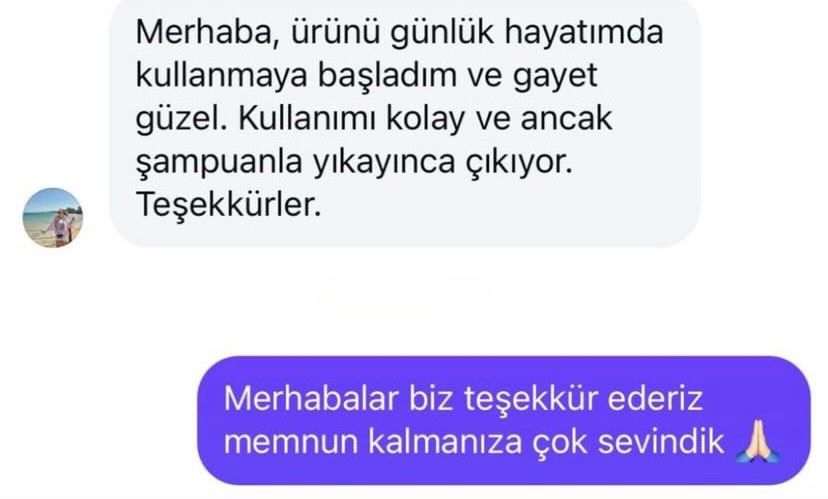Select the purple sent message bubble
Image resolution: width=828 pixels, height=499 pixels.
pyautogui.click(x=504, y=420)
